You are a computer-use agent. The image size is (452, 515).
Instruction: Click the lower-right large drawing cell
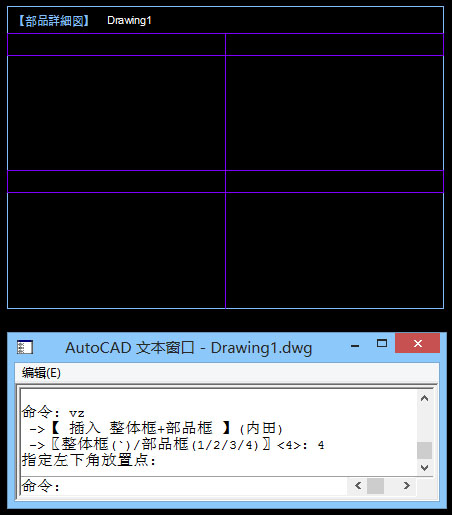(x=334, y=250)
